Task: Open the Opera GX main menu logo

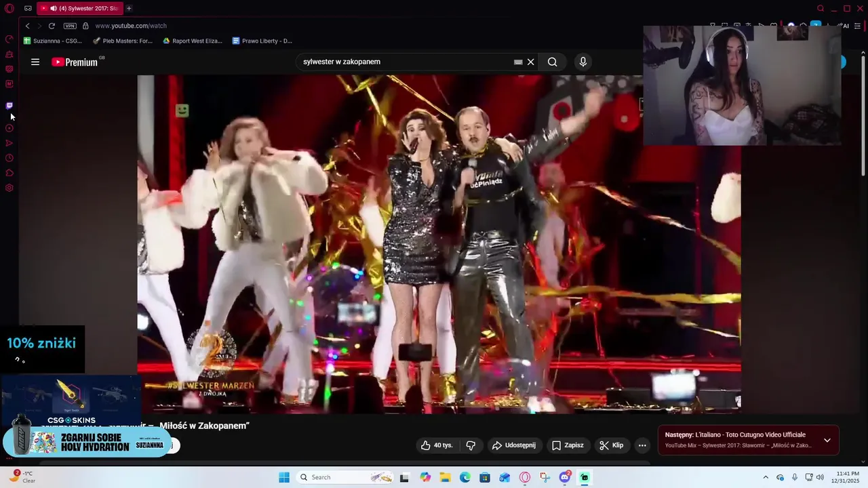Action: 9,8
